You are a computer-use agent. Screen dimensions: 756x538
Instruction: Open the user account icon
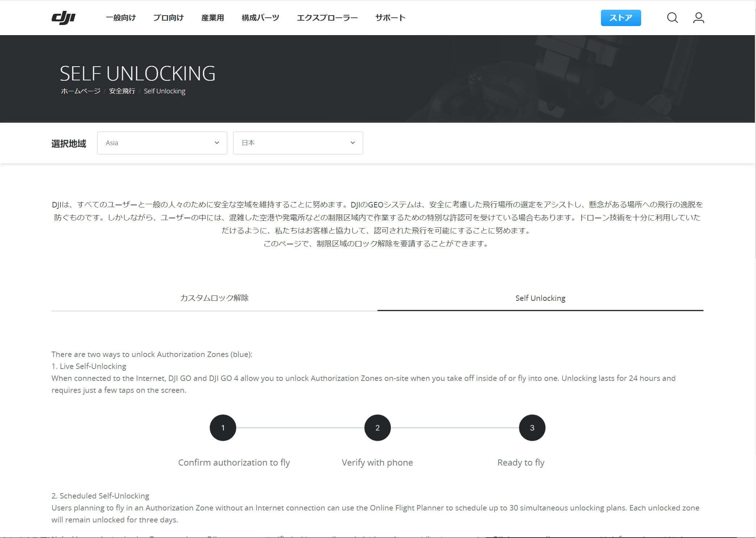tap(698, 18)
